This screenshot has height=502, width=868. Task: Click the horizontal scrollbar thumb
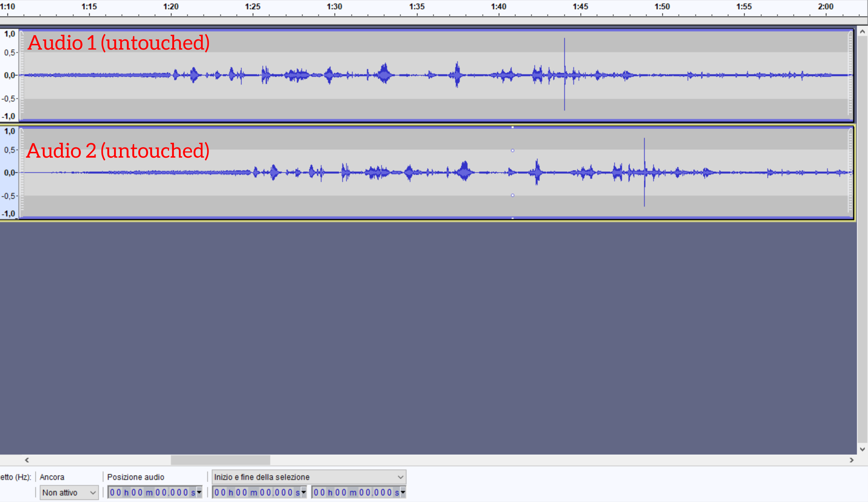(220, 460)
